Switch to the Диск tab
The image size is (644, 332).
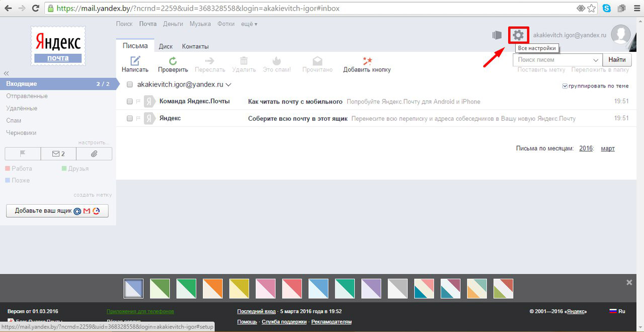pyautogui.click(x=166, y=46)
